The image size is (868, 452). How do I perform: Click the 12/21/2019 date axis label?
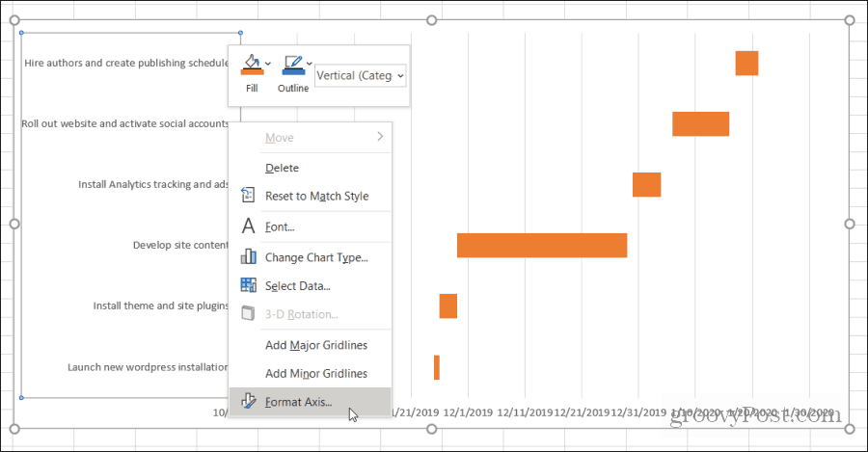pyautogui.click(x=582, y=412)
